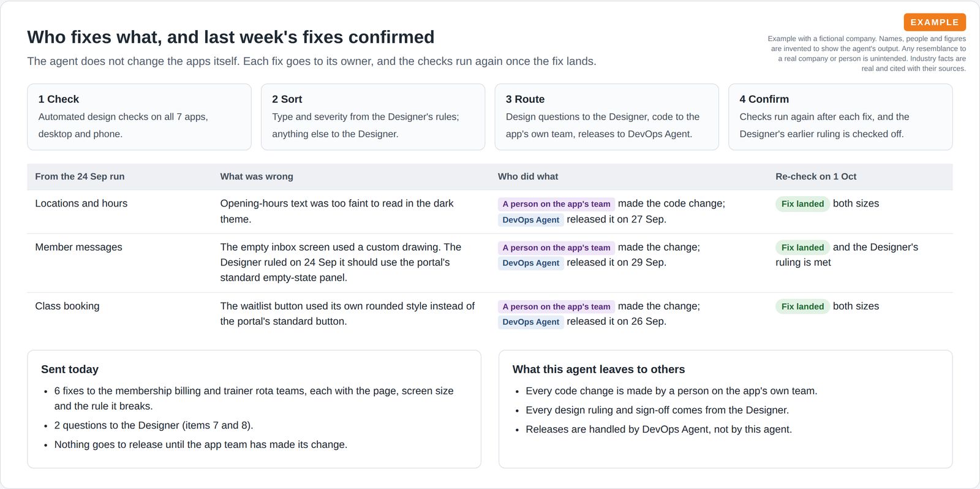This screenshot has height=489, width=980.
Task: Select the 1 Check step card
Action: tap(140, 117)
